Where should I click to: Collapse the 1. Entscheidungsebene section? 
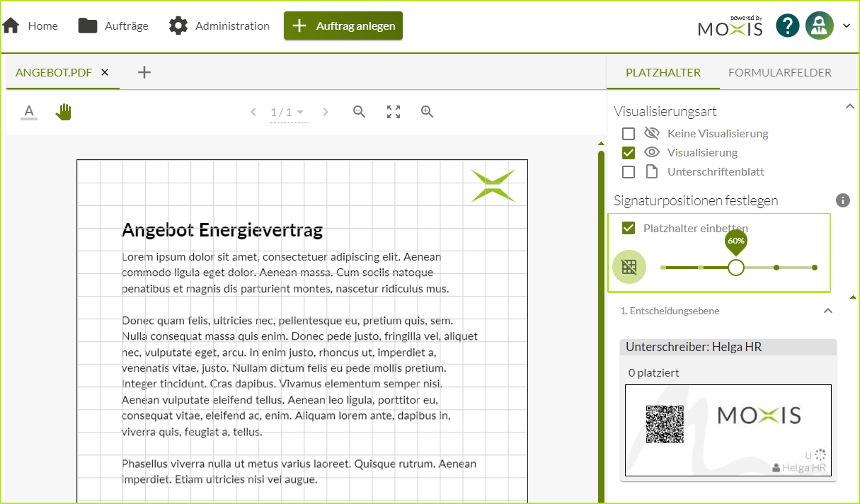click(x=828, y=311)
